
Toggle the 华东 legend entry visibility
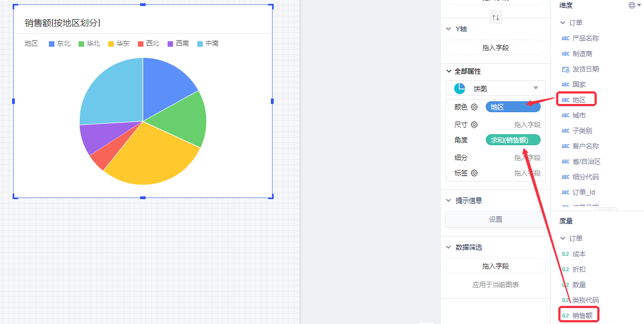tap(119, 43)
